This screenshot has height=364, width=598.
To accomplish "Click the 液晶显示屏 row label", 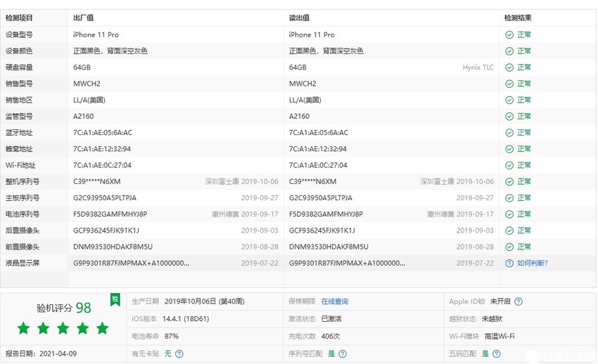I will tap(23, 263).
